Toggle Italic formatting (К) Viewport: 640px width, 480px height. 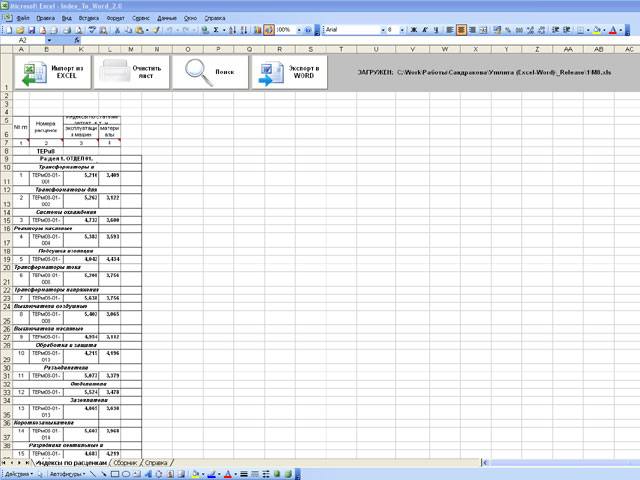click(x=424, y=30)
